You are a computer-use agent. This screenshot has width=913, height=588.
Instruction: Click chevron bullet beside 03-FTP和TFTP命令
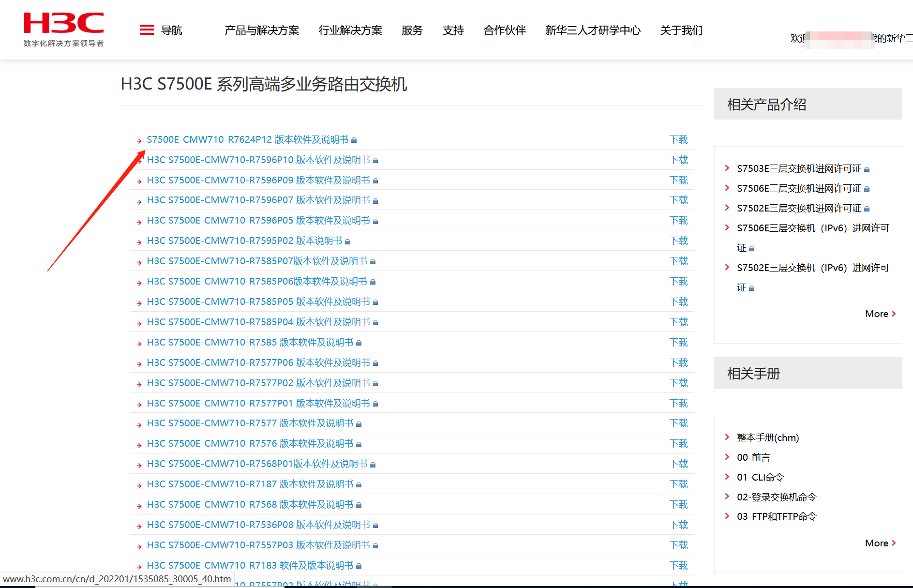coord(727,516)
